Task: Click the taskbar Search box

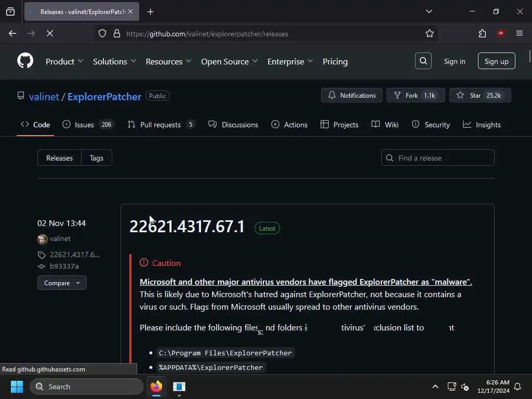Action: coord(87,387)
